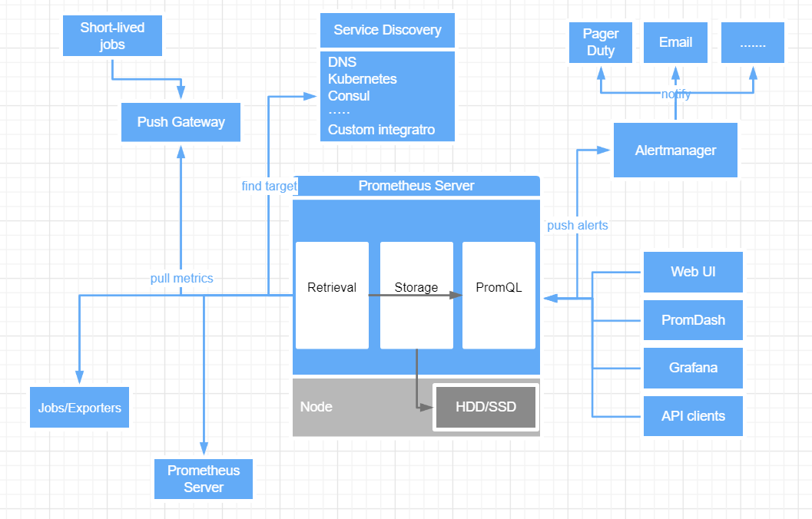Select the Prometheus Server title bar
Image resolution: width=812 pixels, height=519 pixels.
416,186
